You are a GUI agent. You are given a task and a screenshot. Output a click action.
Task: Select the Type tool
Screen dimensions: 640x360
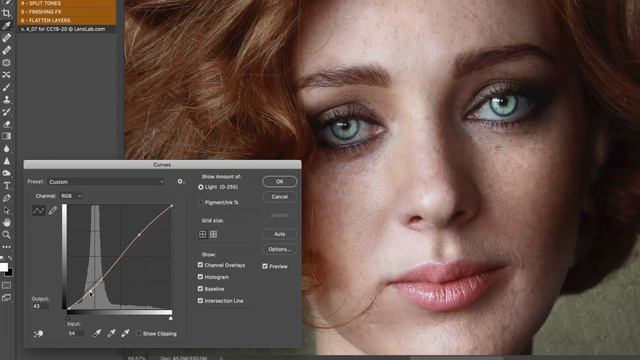6,185
